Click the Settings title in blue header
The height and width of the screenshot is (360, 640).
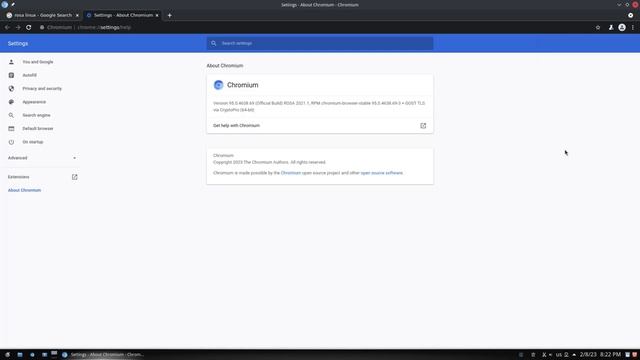click(18, 43)
